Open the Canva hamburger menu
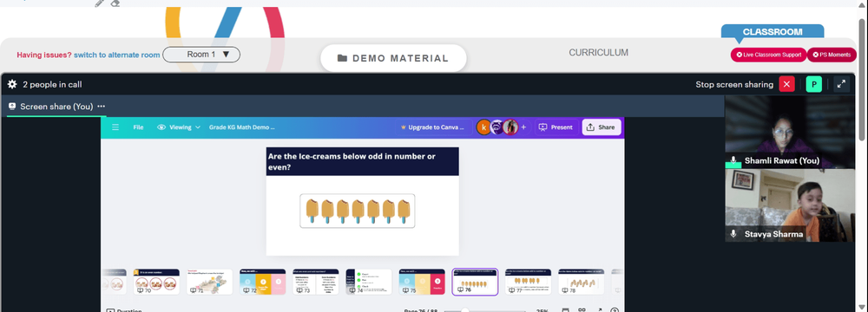 click(x=115, y=127)
